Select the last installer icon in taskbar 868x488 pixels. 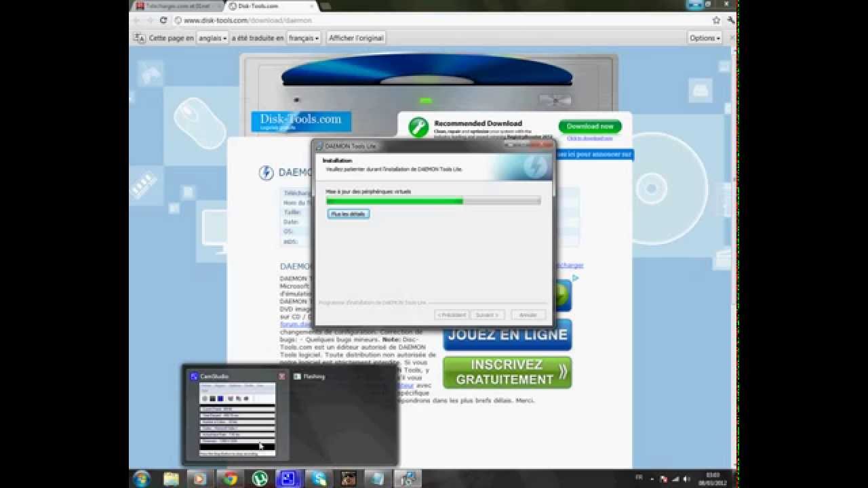tap(407, 479)
